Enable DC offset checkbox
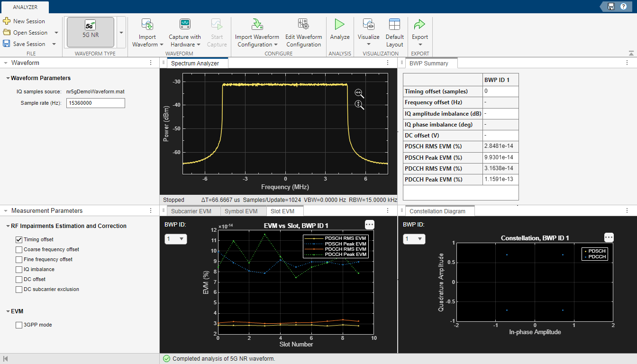Image resolution: width=637 pixels, height=364 pixels. pos(19,280)
